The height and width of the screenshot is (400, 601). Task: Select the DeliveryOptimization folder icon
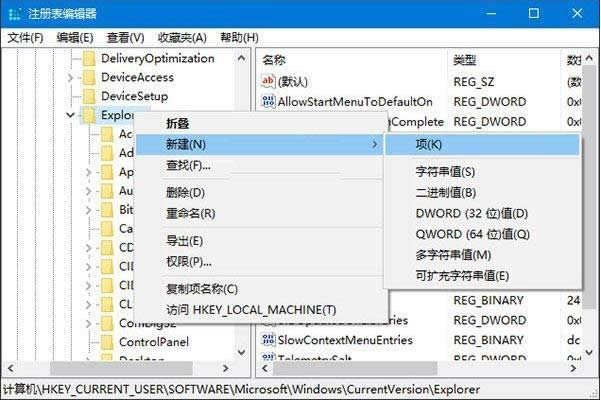click(88, 59)
